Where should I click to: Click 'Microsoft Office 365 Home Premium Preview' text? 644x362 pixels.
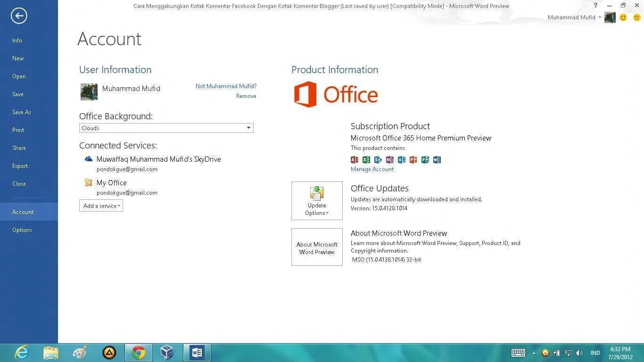[x=421, y=138]
